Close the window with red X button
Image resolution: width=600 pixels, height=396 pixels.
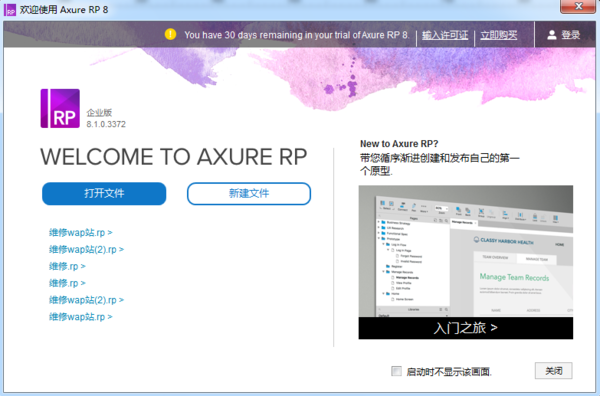click(x=578, y=6)
